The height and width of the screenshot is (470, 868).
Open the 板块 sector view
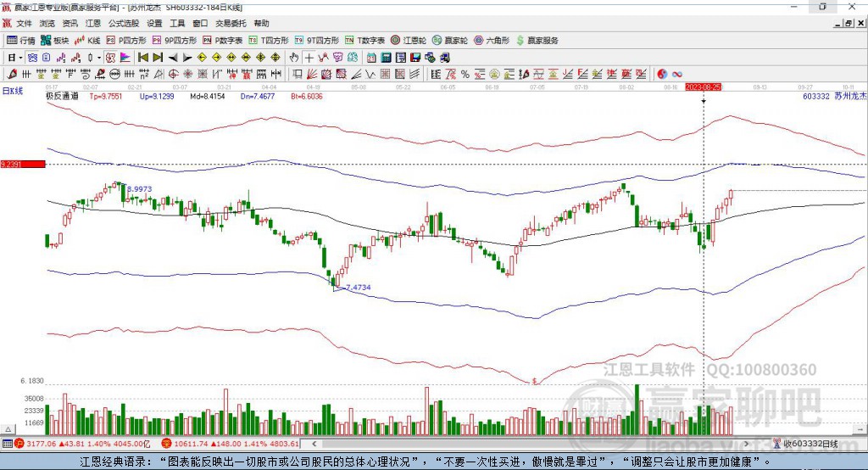(x=55, y=41)
